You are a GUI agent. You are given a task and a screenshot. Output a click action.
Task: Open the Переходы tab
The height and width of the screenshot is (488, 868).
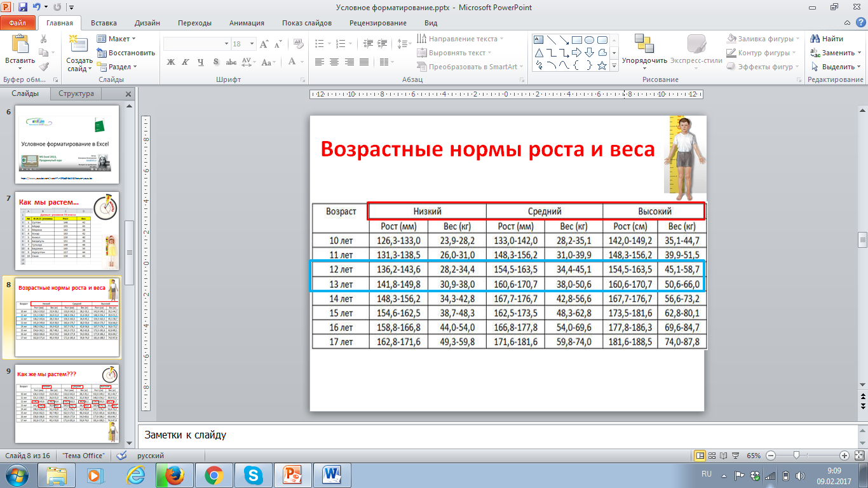tap(195, 23)
